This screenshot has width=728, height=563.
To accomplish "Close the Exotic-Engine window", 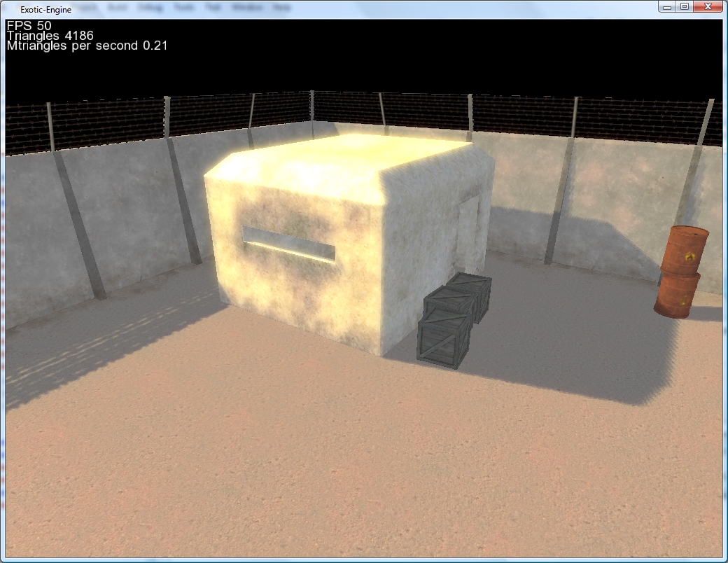I will (708, 7).
